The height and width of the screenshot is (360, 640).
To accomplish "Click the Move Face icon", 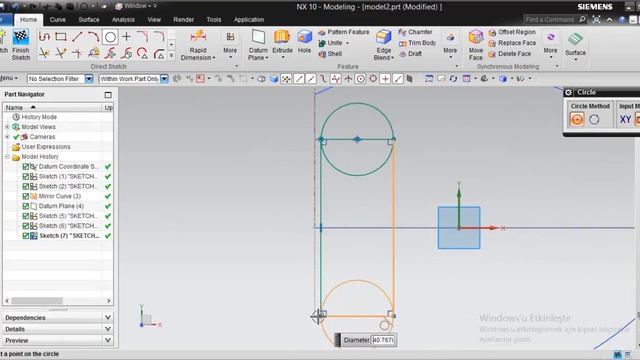I will [476, 37].
